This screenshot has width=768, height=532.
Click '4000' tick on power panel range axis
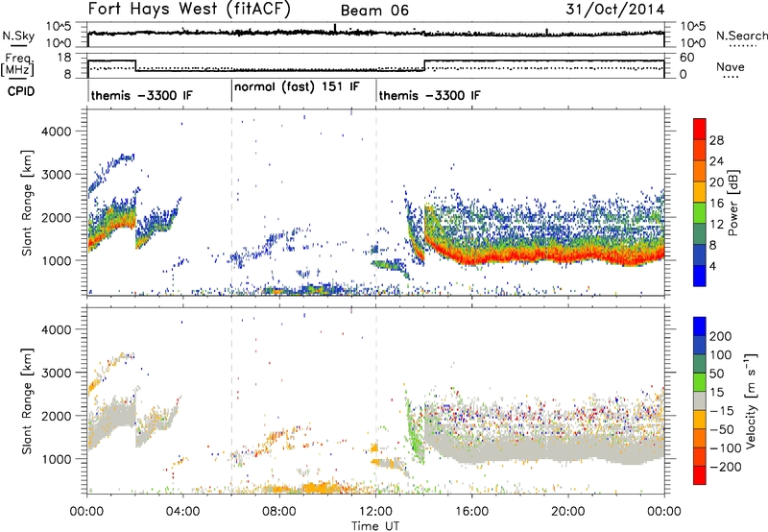click(x=57, y=132)
